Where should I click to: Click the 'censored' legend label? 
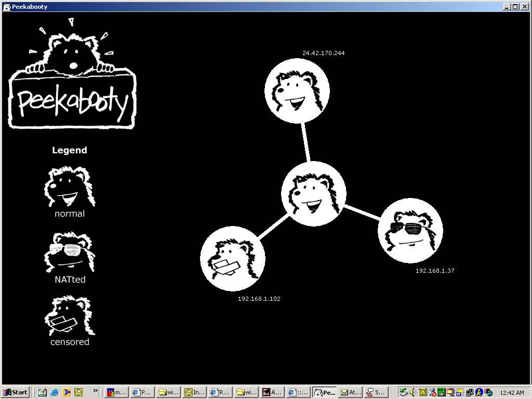(x=70, y=342)
